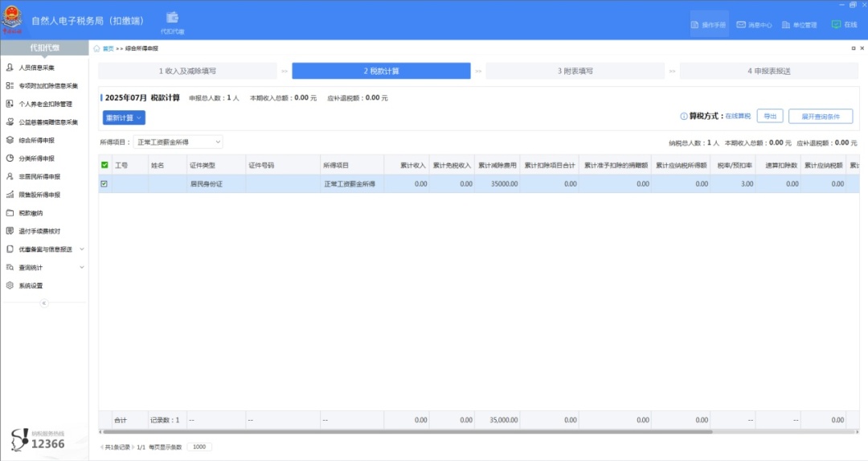The width and height of the screenshot is (868, 461).
Task: Click the 导出 export button
Action: click(769, 116)
